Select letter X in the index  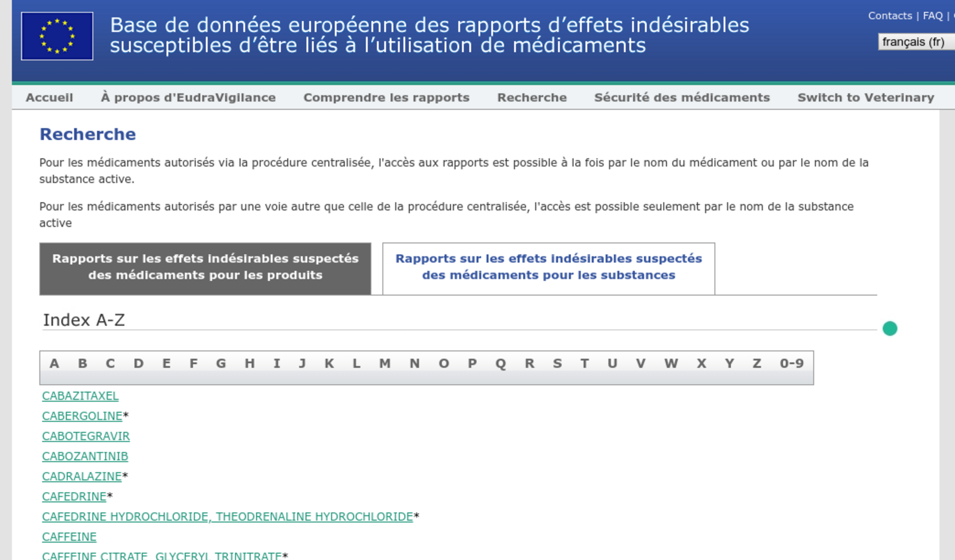(701, 363)
